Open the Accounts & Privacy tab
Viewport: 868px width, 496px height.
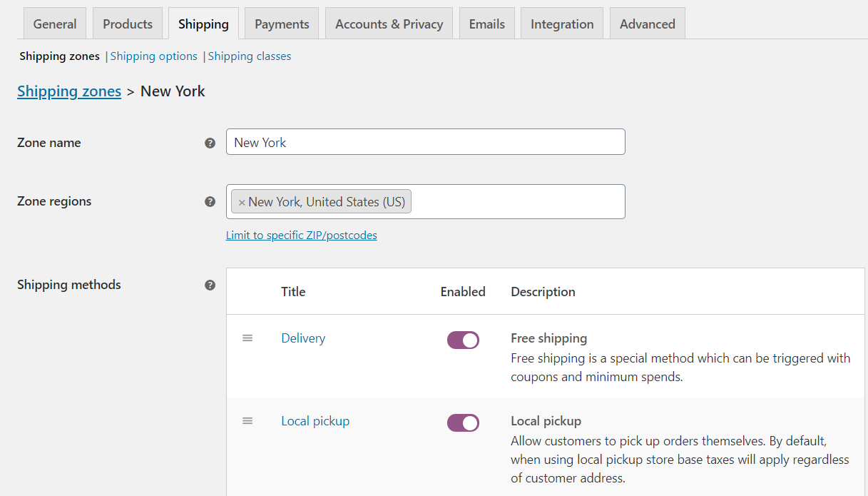tap(389, 23)
